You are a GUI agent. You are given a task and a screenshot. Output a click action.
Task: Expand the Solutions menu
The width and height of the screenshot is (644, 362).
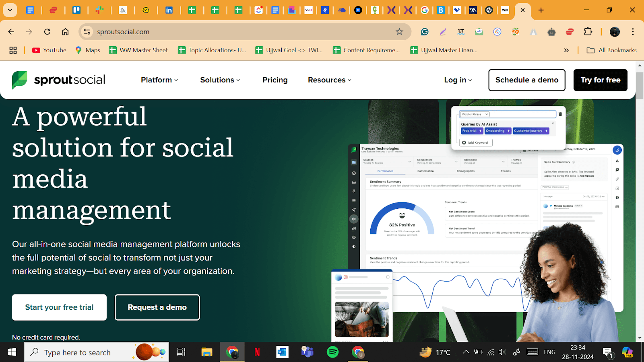coord(220,80)
